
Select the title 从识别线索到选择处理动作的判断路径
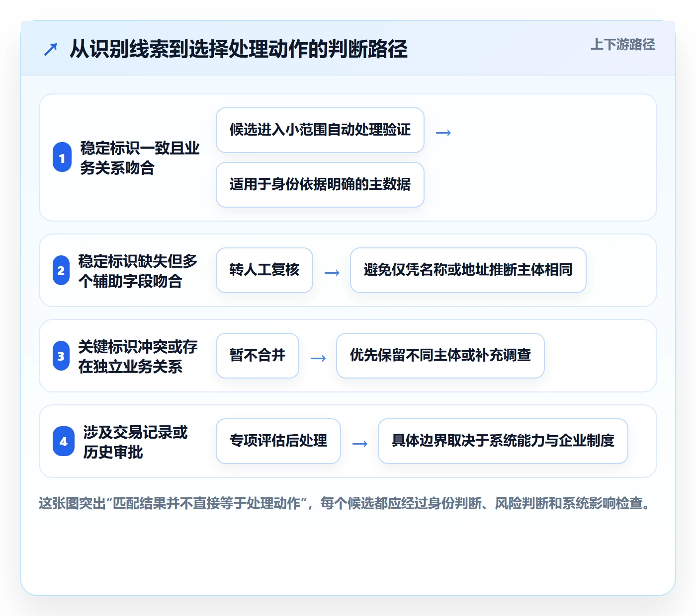click(x=238, y=49)
